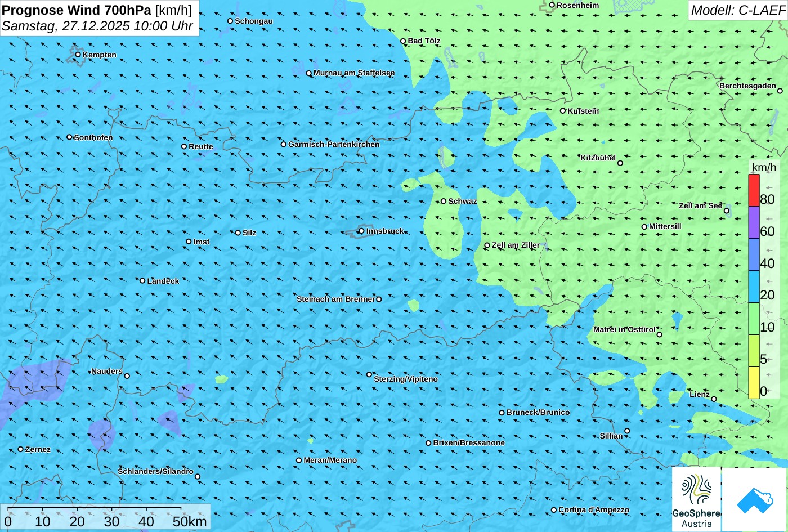Screen dimensions: 788x532
Task: Select the lime 5–10 km/h legend color
Action: pos(754,351)
